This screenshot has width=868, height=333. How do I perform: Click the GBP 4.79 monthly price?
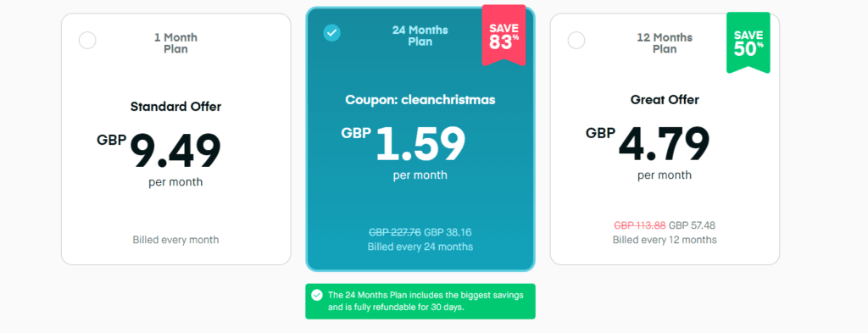click(x=648, y=142)
